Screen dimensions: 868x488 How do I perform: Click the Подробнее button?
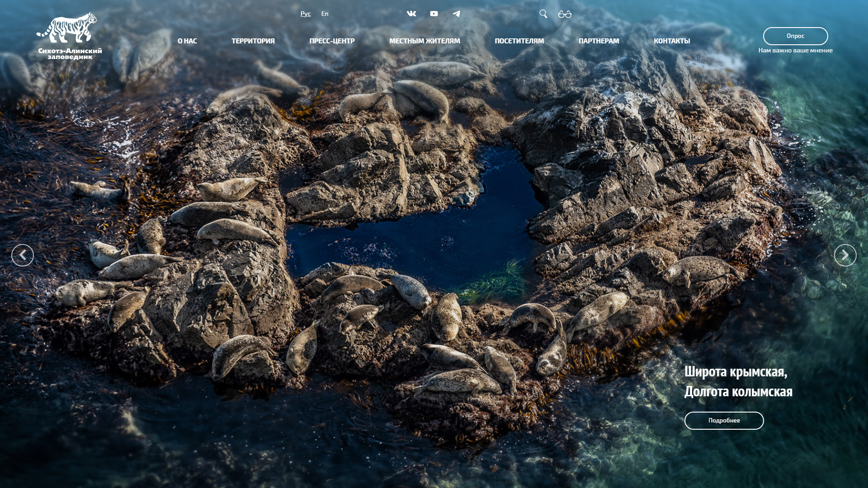click(724, 421)
